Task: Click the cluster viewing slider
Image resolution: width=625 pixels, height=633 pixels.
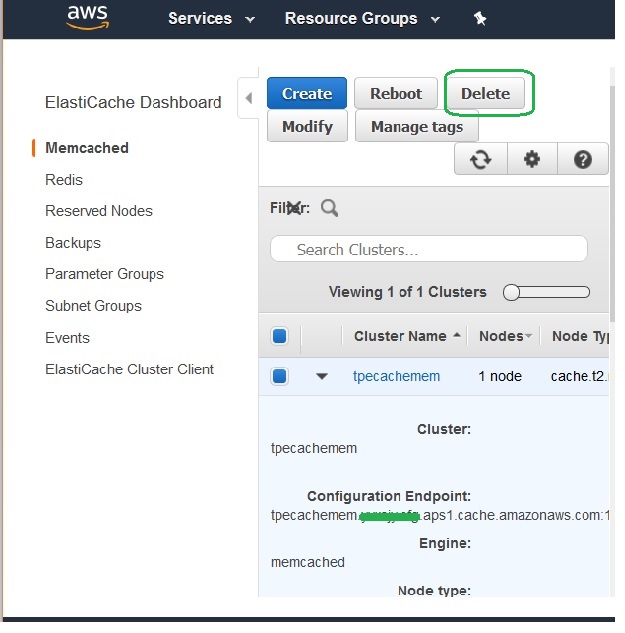Action: coord(547,293)
